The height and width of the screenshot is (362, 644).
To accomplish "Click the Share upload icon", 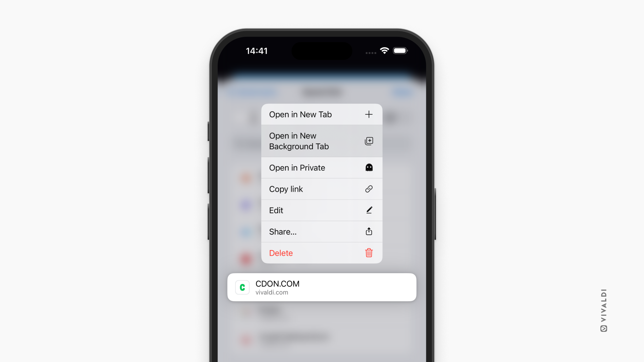I will pos(368,232).
